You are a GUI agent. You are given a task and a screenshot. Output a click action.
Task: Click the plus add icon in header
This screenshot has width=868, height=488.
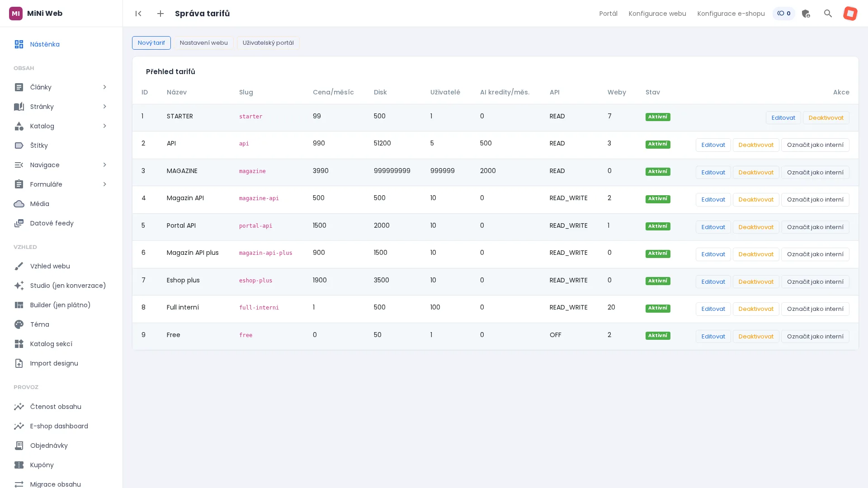tap(160, 14)
